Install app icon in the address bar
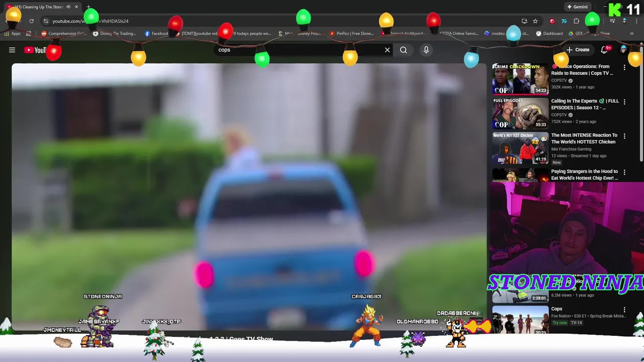This screenshot has width=644, height=362. click(x=524, y=21)
